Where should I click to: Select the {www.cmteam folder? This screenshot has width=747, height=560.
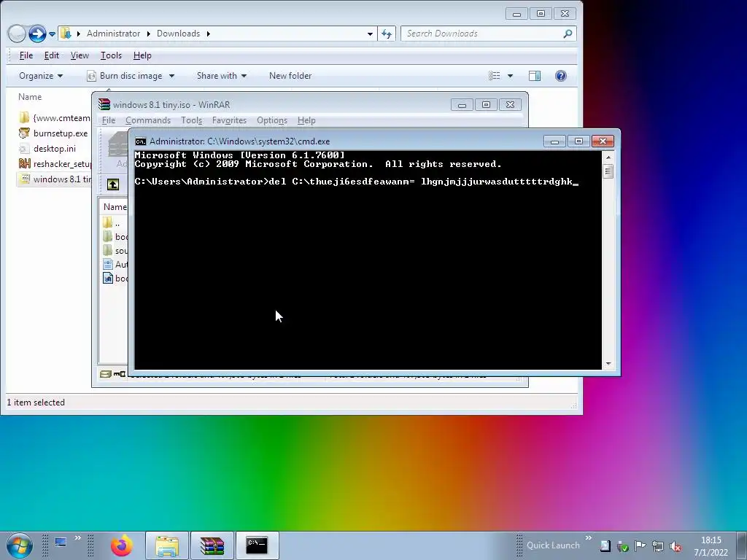coord(54,117)
